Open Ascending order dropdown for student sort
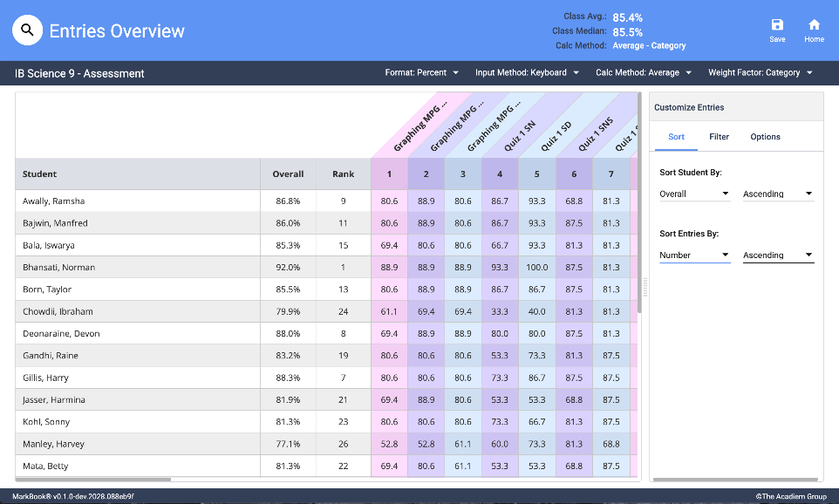This screenshot has width=839, height=504. point(778,194)
